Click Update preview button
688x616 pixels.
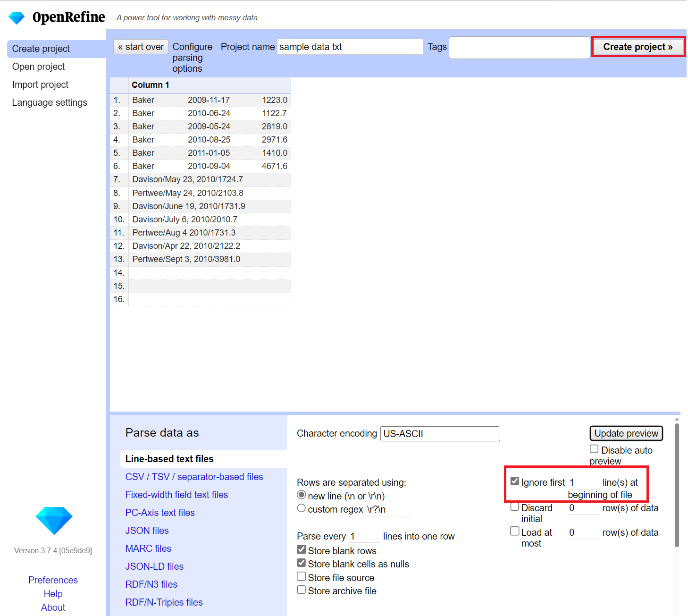tap(626, 433)
